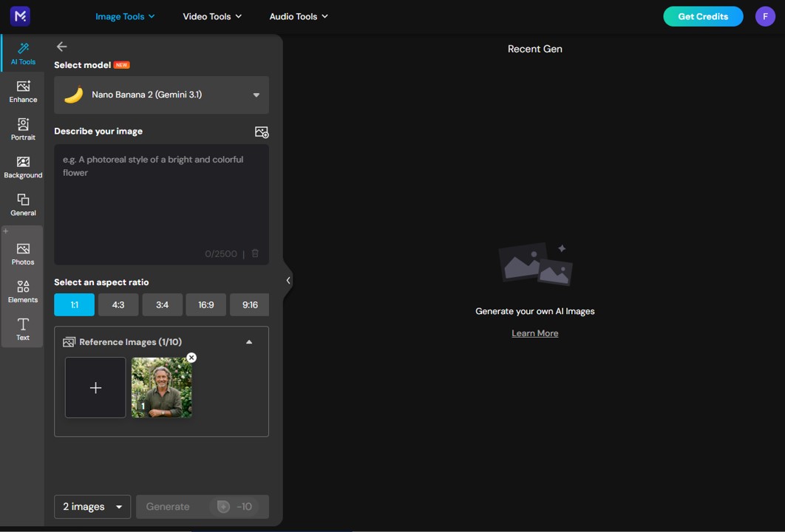This screenshot has width=785, height=532.
Task: Open the Image Tools menu
Action: pyautogui.click(x=125, y=16)
